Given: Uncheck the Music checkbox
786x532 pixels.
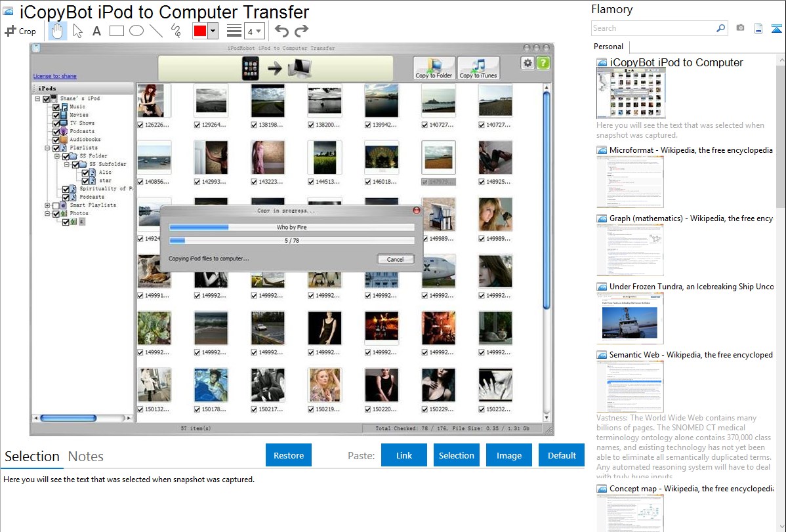Looking at the screenshot, I should 56,107.
